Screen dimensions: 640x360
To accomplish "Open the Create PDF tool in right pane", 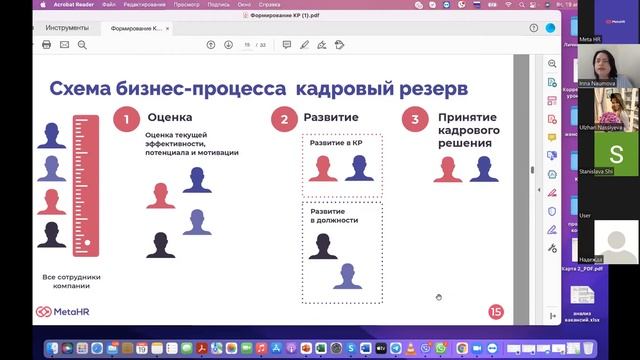I will point(552,119).
